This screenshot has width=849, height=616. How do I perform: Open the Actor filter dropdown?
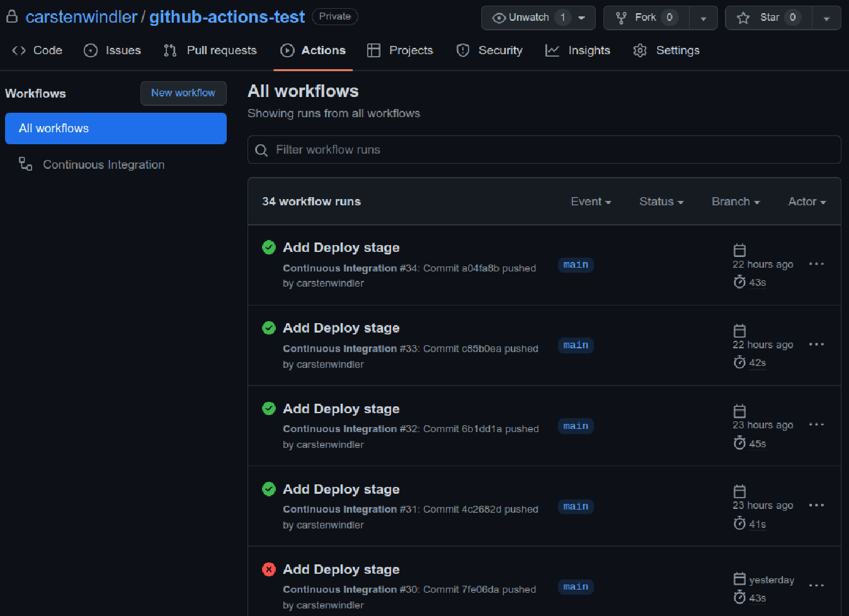(807, 202)
